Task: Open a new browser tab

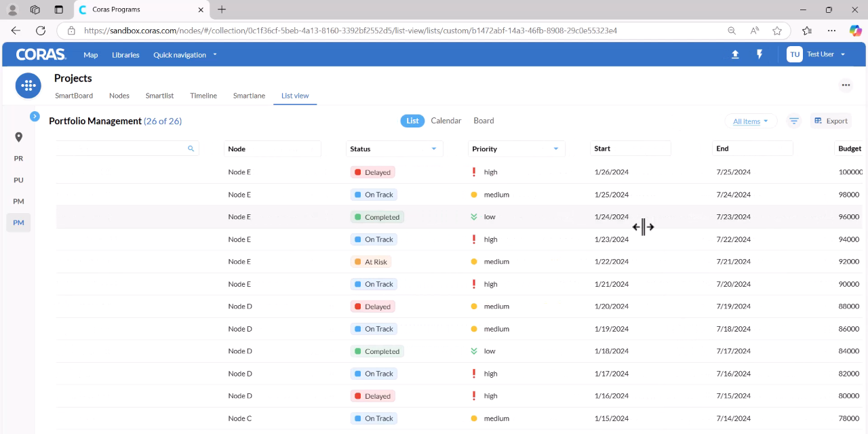Action: coord(222,9)
